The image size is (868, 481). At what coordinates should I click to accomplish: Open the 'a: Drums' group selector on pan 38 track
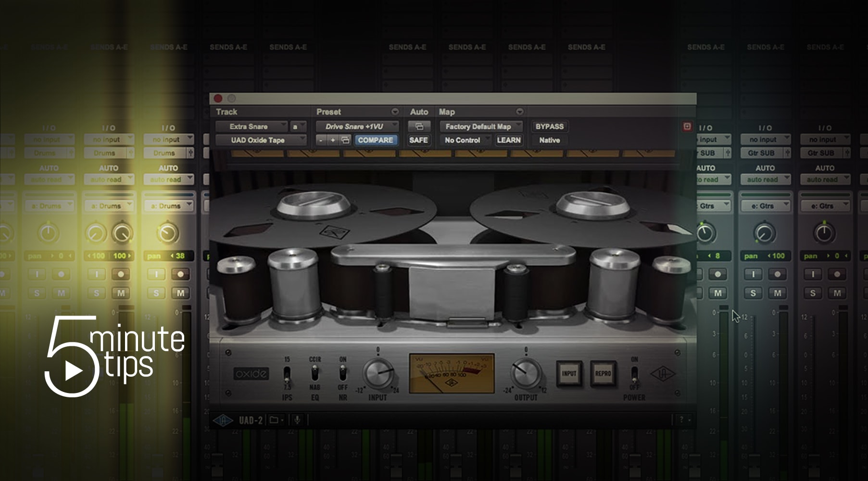click(x=169, y=206)
